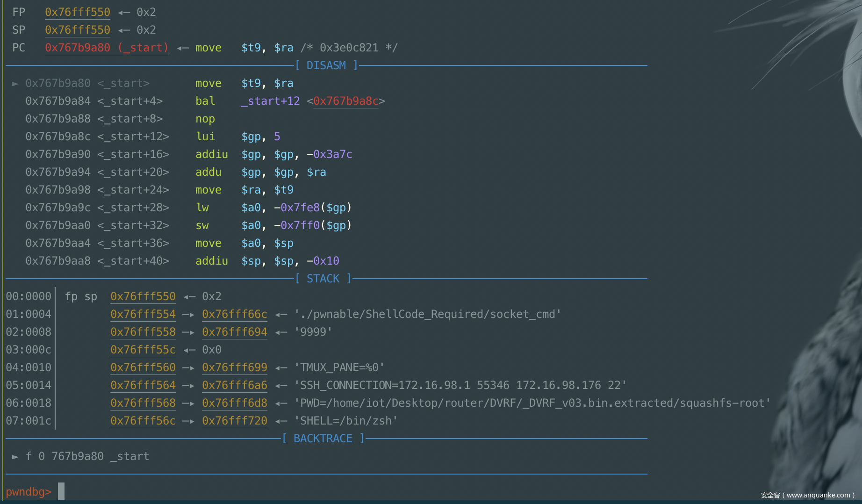The height and width of the screenshot is (504, 862).
Task: Click the BACKTRACE section header
Action: [323, 439]
